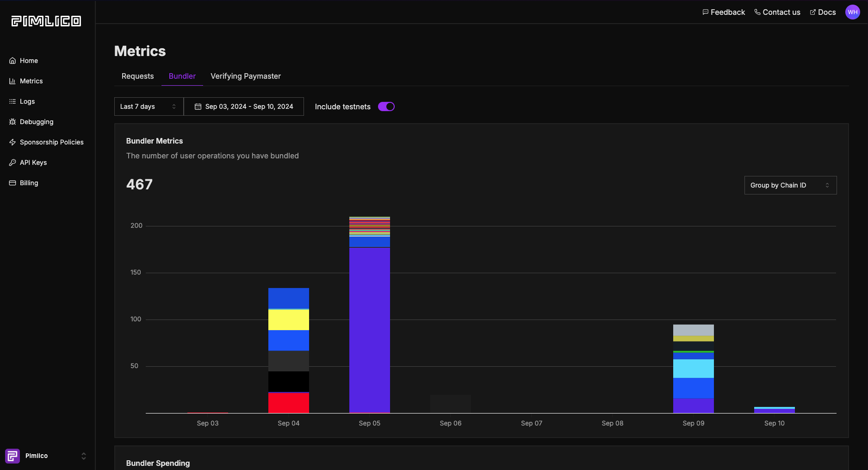The height and width of the screenshot is (470, 868).
Task: Click the yellow segment of Sep 04 bar
Action: point(289,320)
